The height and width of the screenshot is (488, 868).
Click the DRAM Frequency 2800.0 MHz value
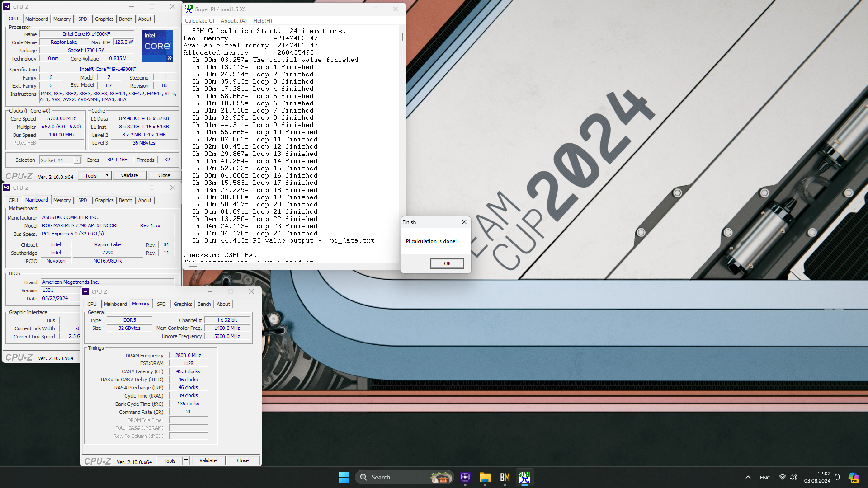pyautogui.click(x=188, y=355)
